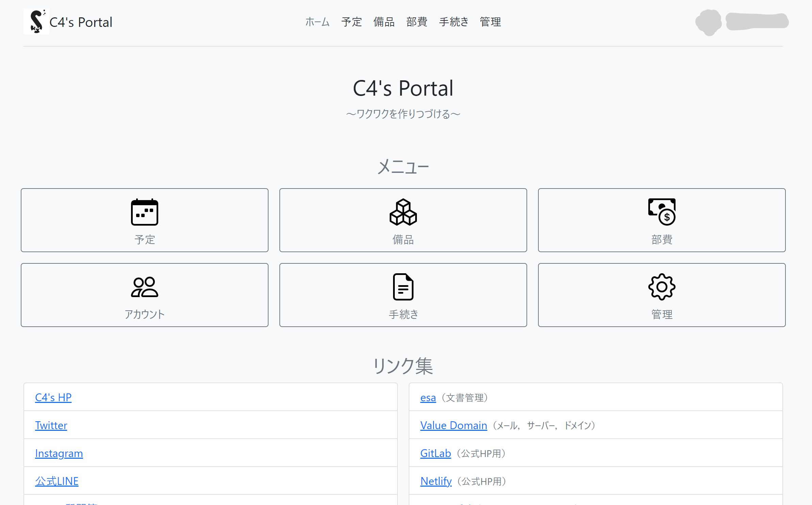
Task: Select the money icon on the 部費 card
Action: pyautogui.click(x=662, y=212)
